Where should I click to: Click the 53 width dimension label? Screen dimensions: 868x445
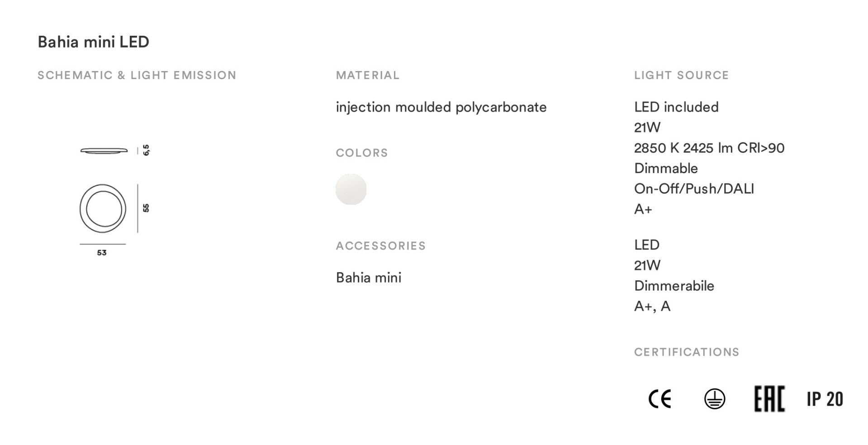tap(102, 253)
